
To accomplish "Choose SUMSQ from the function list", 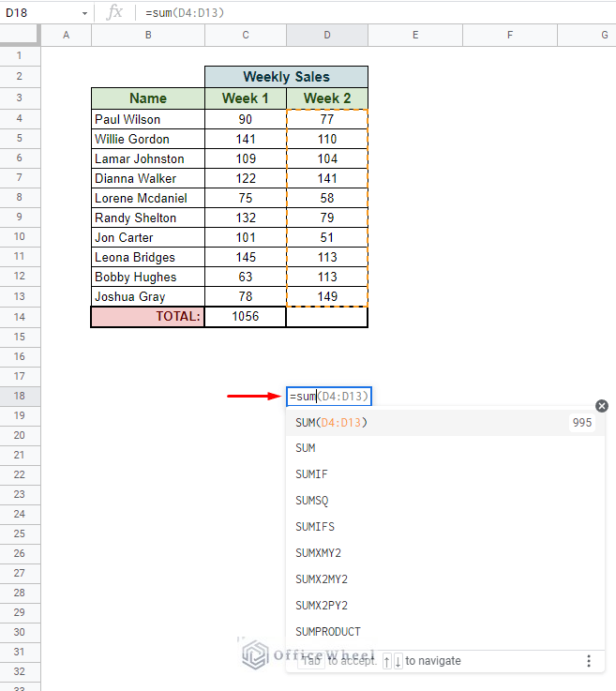I will [445, 501].
